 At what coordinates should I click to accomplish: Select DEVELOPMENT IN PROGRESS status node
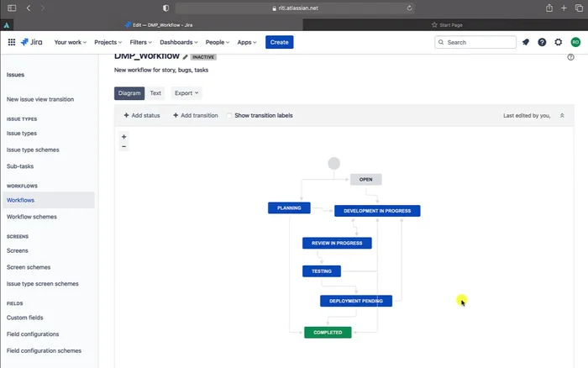(377, 211)
